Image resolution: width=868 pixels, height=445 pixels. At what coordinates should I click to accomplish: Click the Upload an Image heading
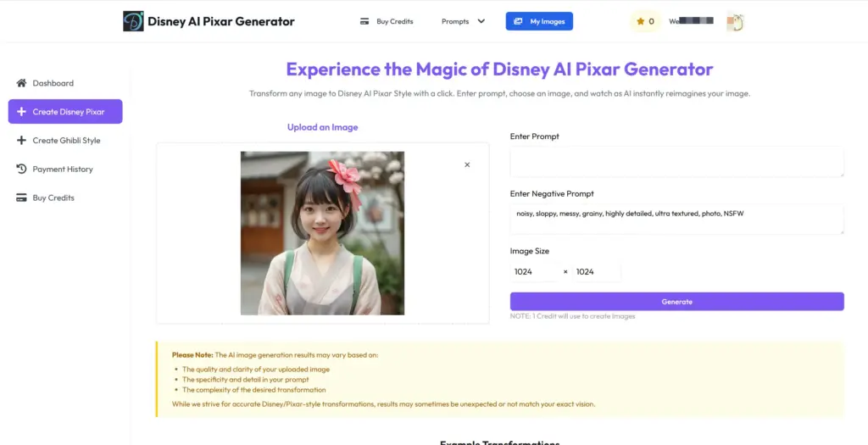[x=323, y=127]
